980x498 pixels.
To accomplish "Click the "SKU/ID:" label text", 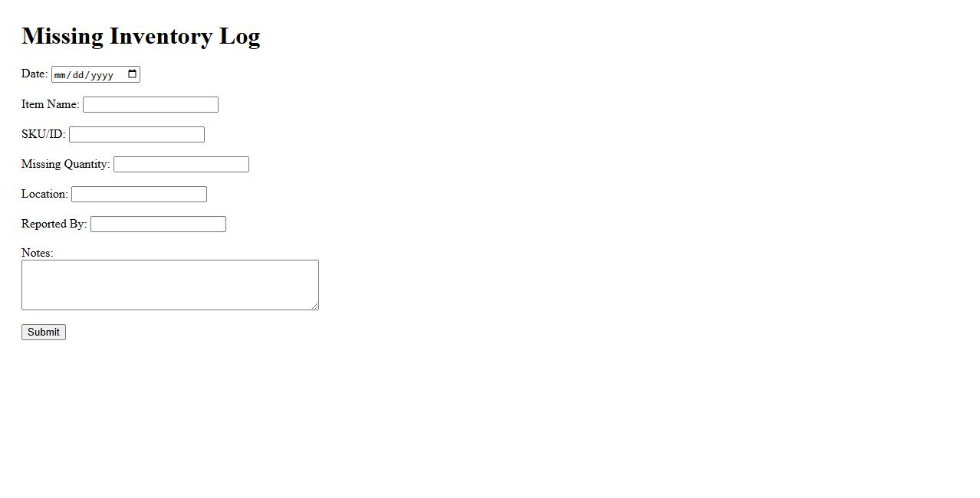I will pyautogui.click(x=43, y=134).
